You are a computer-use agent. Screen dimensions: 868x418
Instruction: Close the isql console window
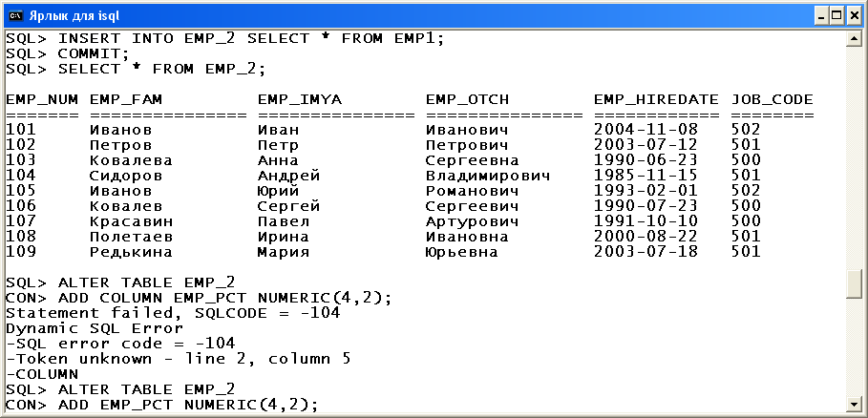click(x=853, y=15)
